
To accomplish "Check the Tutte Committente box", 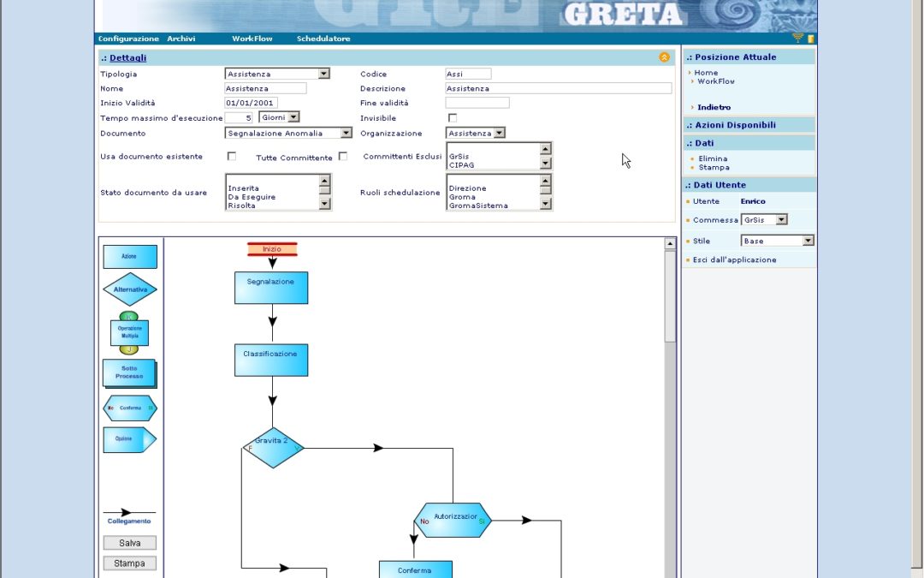I will 343,157.
